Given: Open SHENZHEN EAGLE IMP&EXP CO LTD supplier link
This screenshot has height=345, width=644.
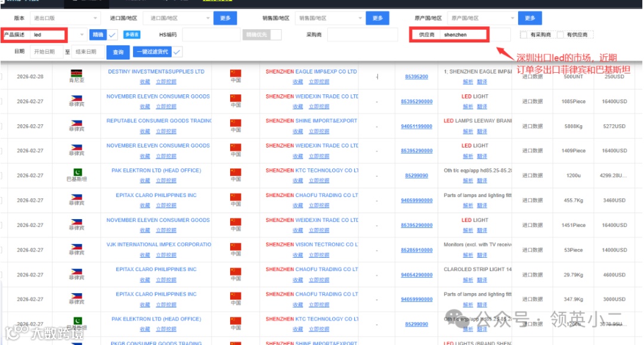Looking at the screenshot, I should (x=311, y=72).
